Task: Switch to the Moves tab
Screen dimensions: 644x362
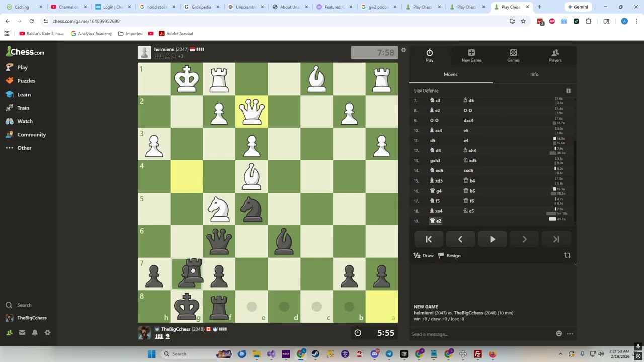Action: [x=451, y=74]
